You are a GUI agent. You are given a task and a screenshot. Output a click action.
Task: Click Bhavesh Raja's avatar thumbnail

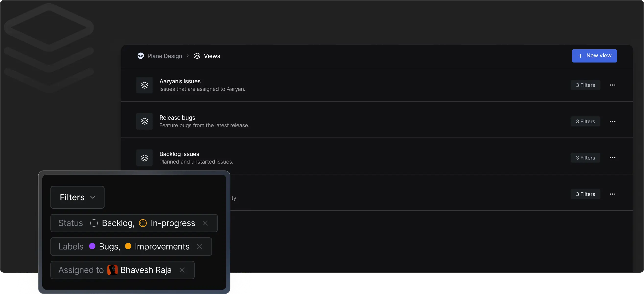tap(113, 270)
